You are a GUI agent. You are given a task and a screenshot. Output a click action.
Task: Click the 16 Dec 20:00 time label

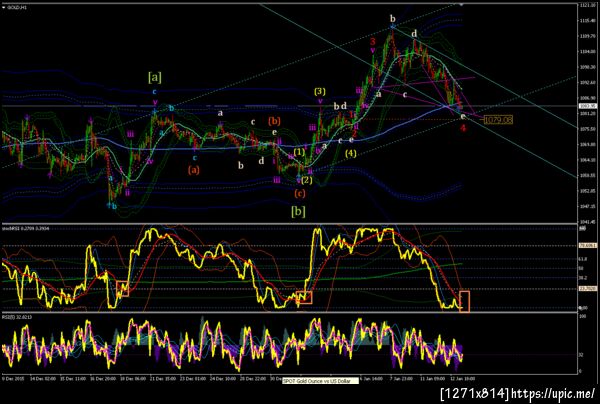(103, 379)
